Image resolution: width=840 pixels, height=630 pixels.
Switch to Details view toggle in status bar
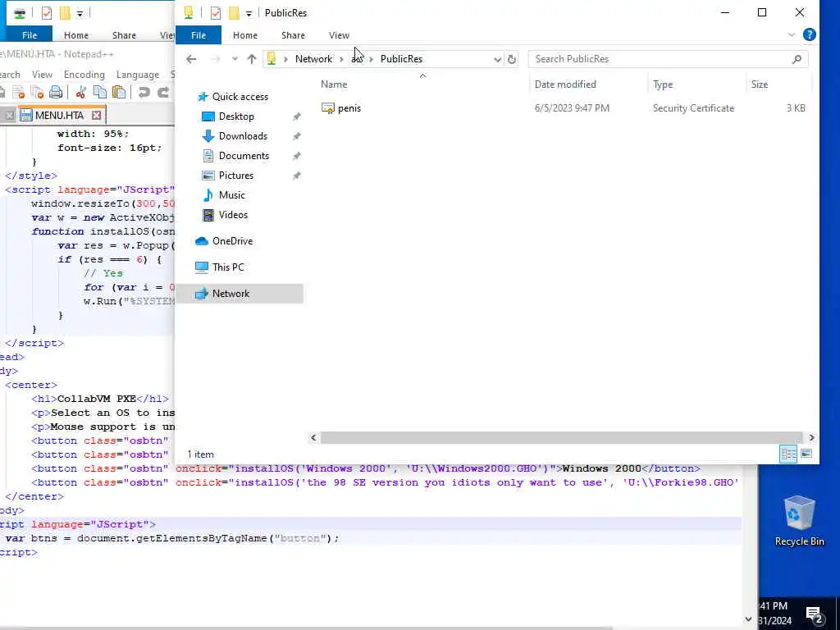point(788,454)
